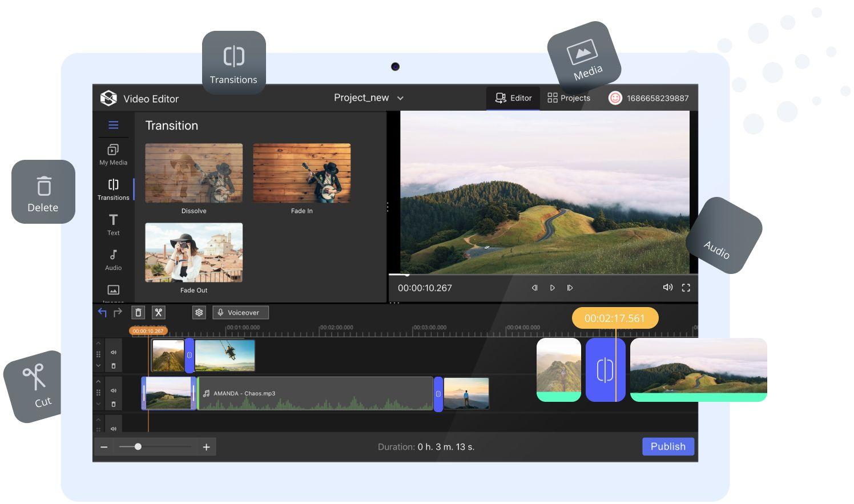Open My Media in the sidebar
Image resolution: width=854 pixels, height=504 pixels.
(113, 154)
